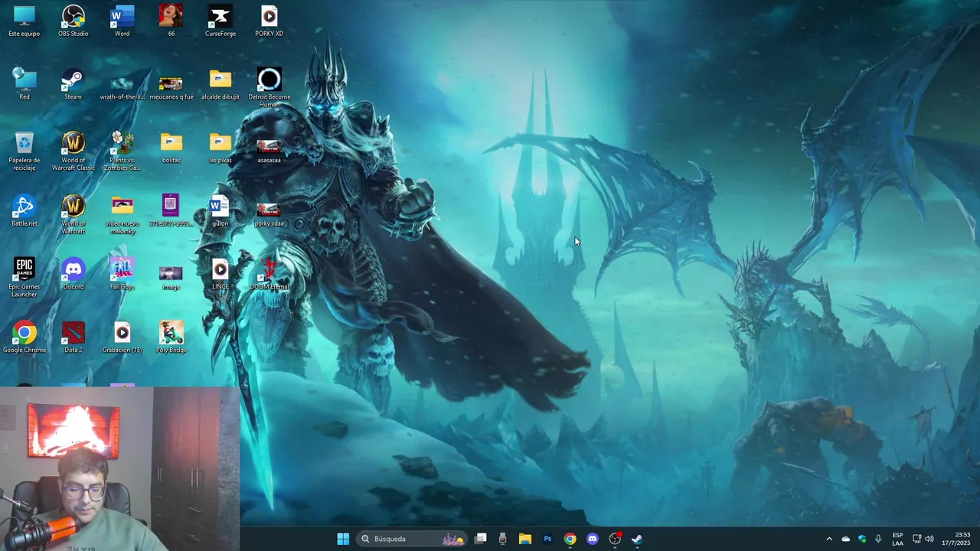Select the mexicanos q fue file
The image size is (980, 551).
pos(171,88)
